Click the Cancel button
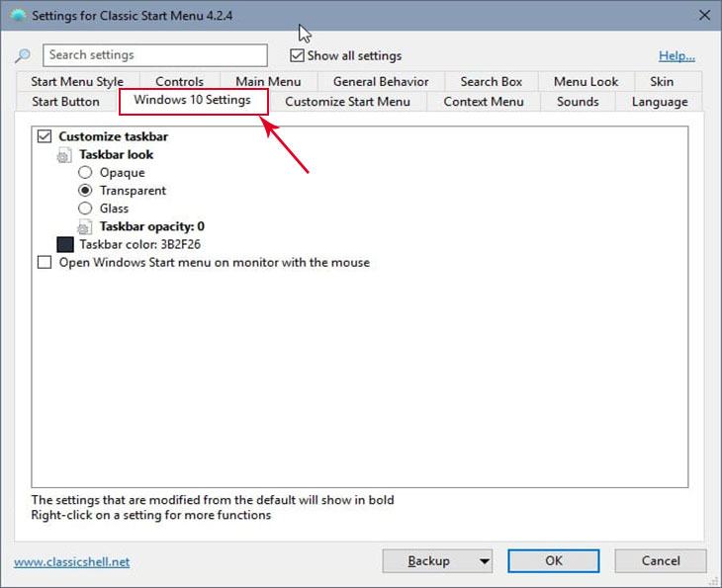 (661, 561)
